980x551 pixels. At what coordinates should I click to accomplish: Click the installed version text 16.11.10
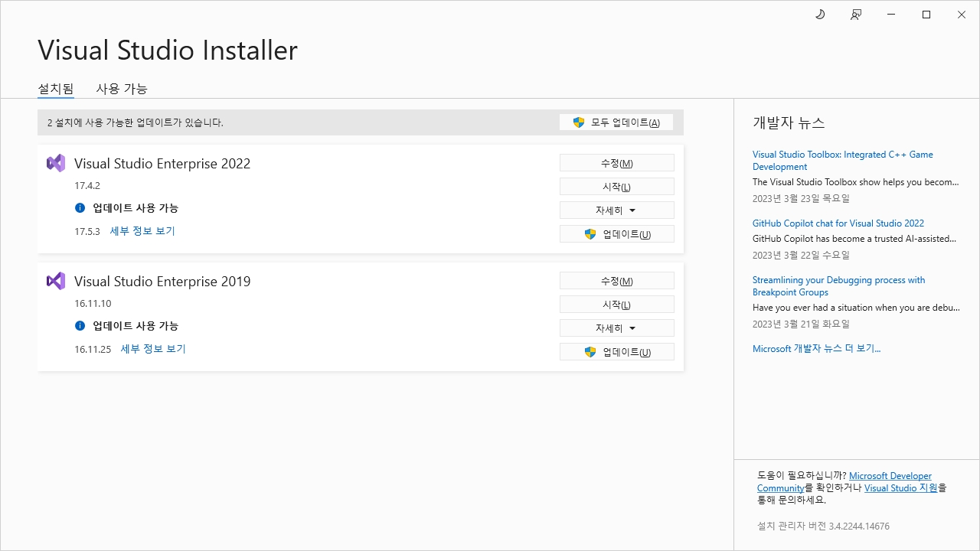point(93,304)
